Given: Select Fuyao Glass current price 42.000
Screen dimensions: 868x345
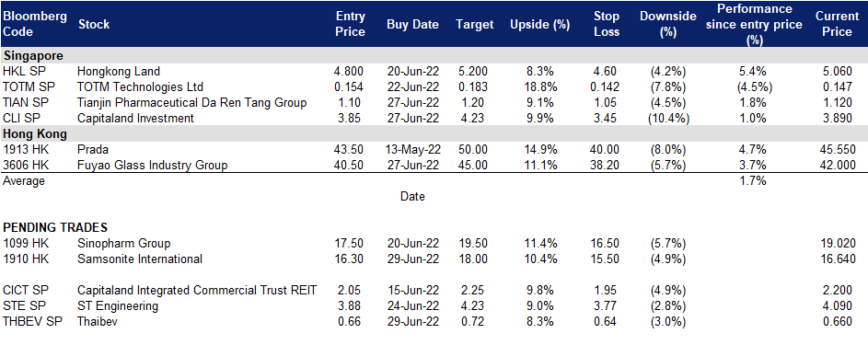Looking at the screenshot, I should [837, 166].
